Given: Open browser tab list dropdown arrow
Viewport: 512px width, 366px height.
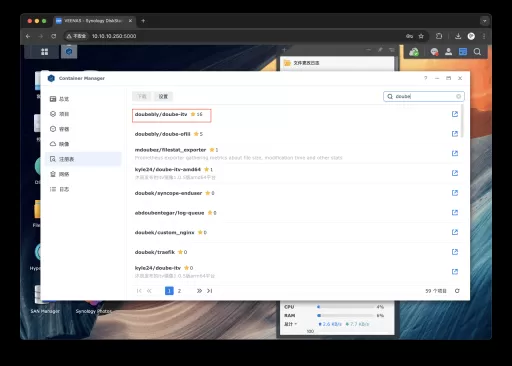Looking at the screenshot, I should click(484, 21).
